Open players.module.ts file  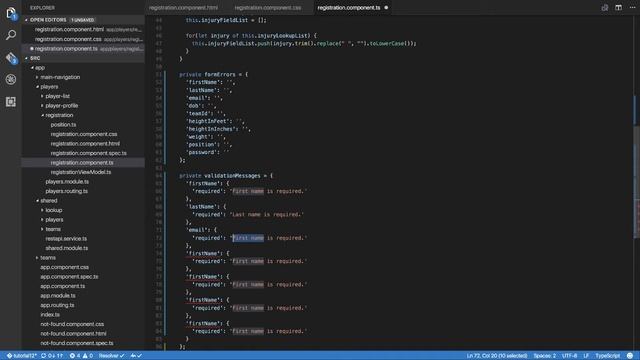point(67,182)
